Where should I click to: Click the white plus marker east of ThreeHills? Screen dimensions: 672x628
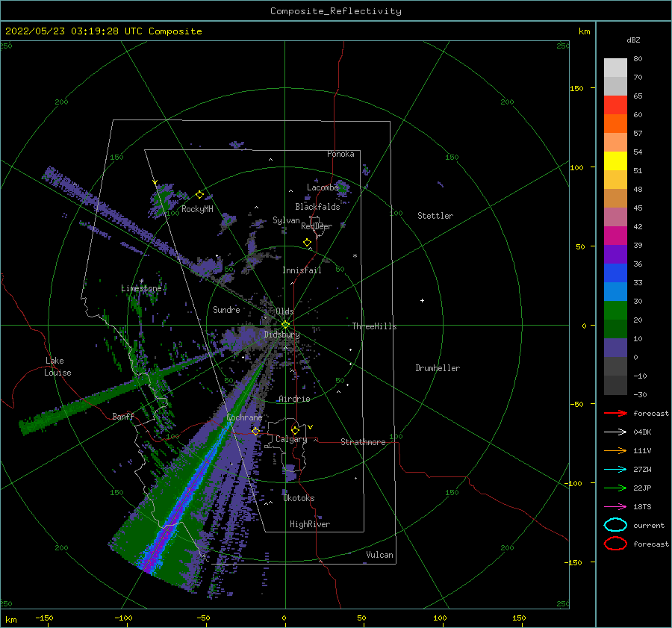422,300
